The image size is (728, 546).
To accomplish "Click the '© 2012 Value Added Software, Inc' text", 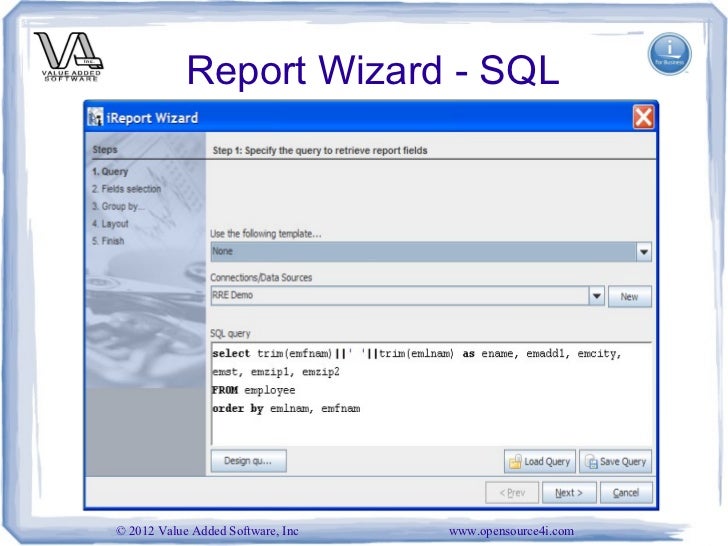I will (x=207, y=531).
